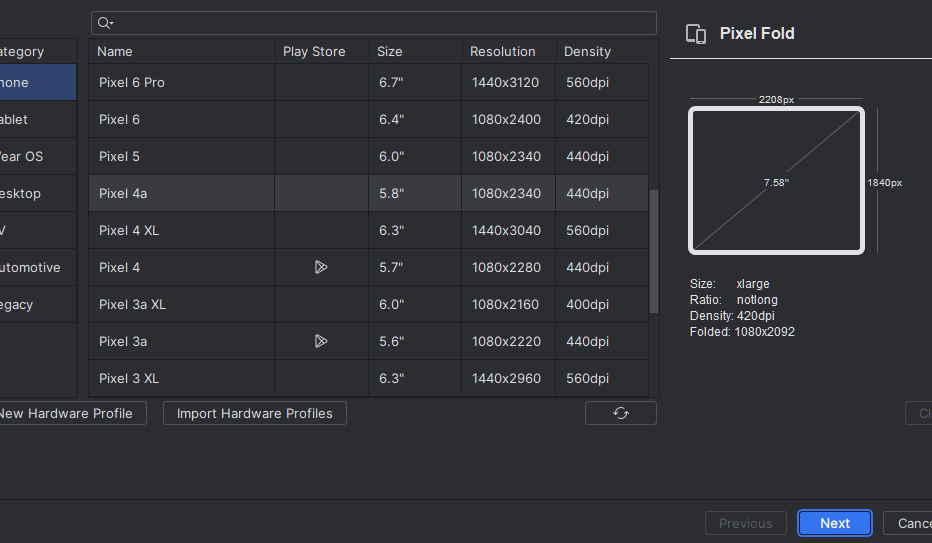This screenshot has width=932, height=543.
Task: Click the 1080x2160 resolution cell
Action: tap(506, 304)
